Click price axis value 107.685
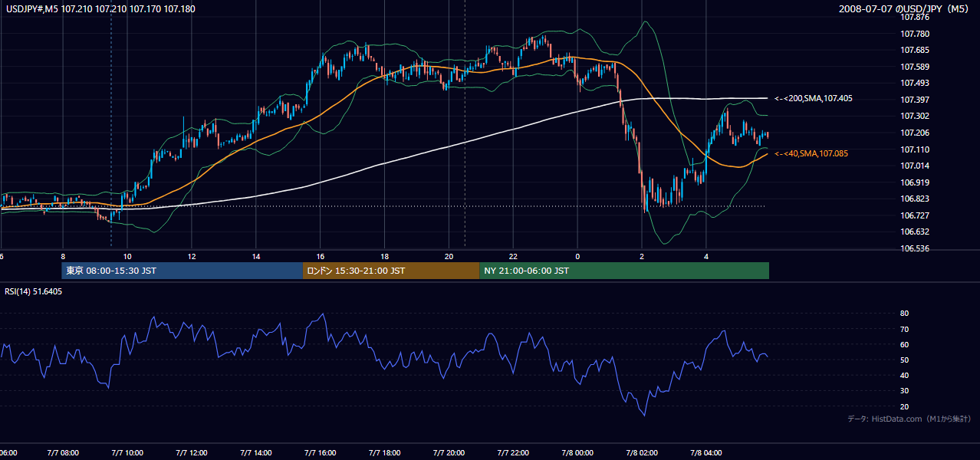The height and width of the screenshot is (460, 980). (x=914, y=51)
